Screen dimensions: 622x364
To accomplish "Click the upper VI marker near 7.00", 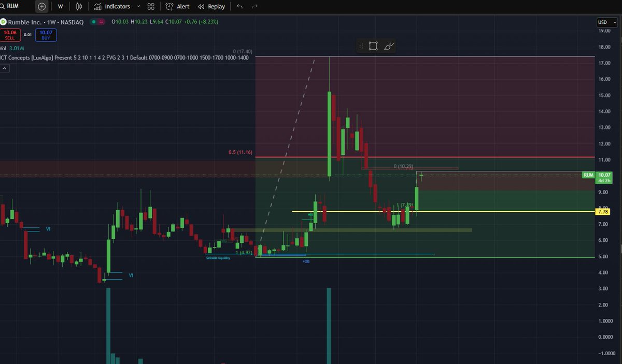I will [48, 228].
